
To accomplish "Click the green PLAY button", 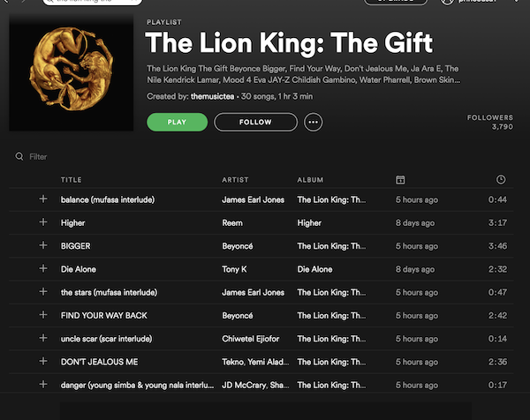I will tap(178, 123).
